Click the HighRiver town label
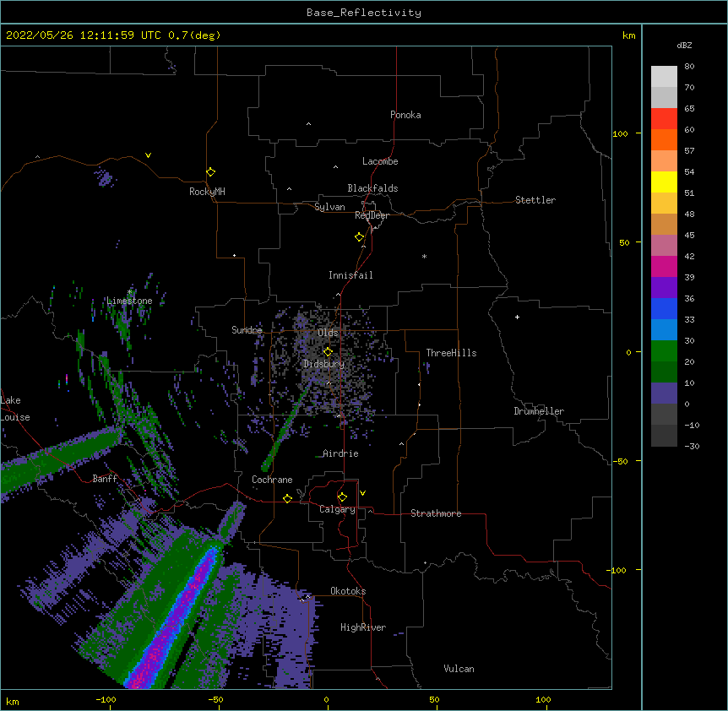The image size is (728, 711). tap(363, 627)
